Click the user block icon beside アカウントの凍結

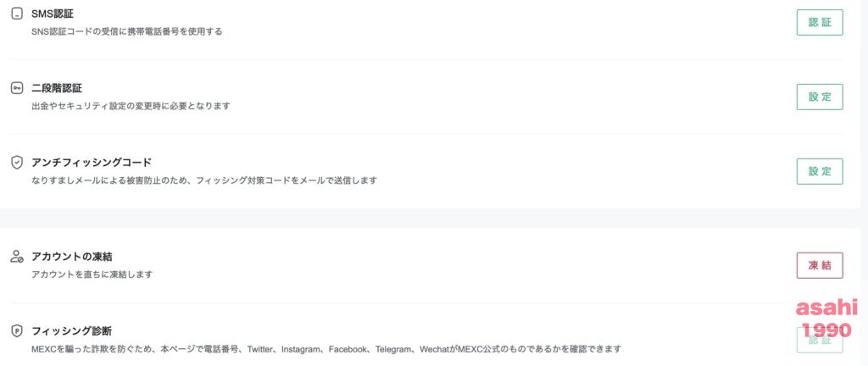pos(17,257)
